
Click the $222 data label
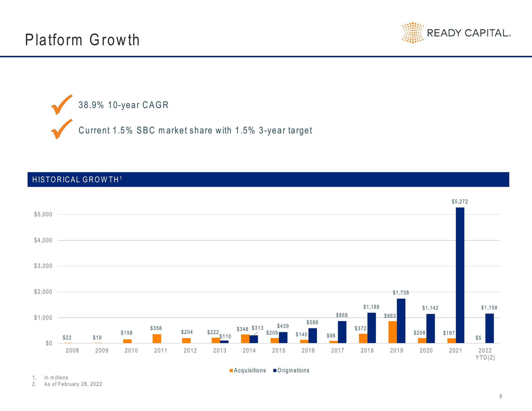[x=213, y=332]
